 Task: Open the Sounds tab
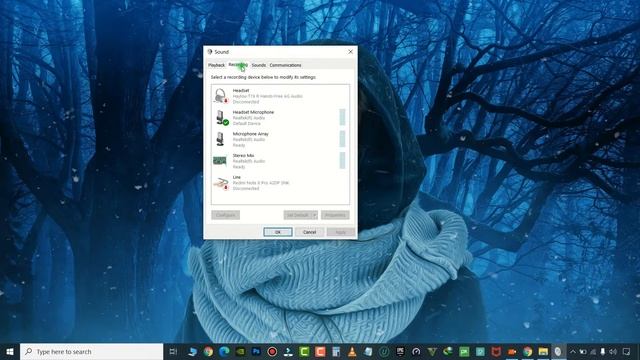pyautogui.click(x=258, y=65)
